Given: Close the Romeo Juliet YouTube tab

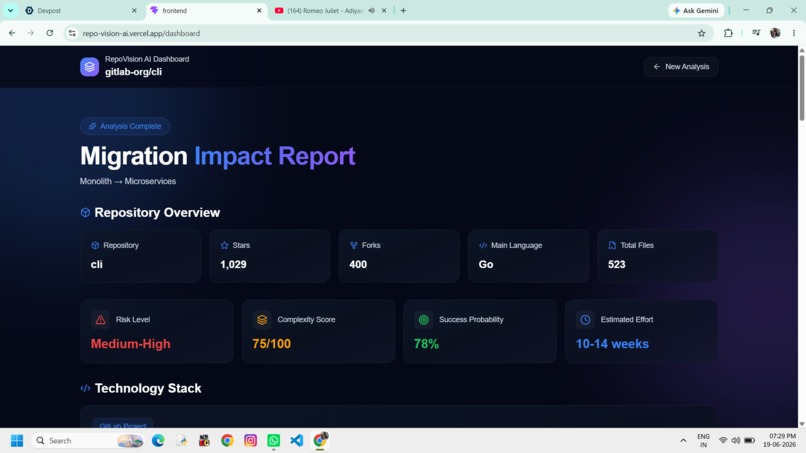Looking at the screenshot, I should tap(384, 10).
